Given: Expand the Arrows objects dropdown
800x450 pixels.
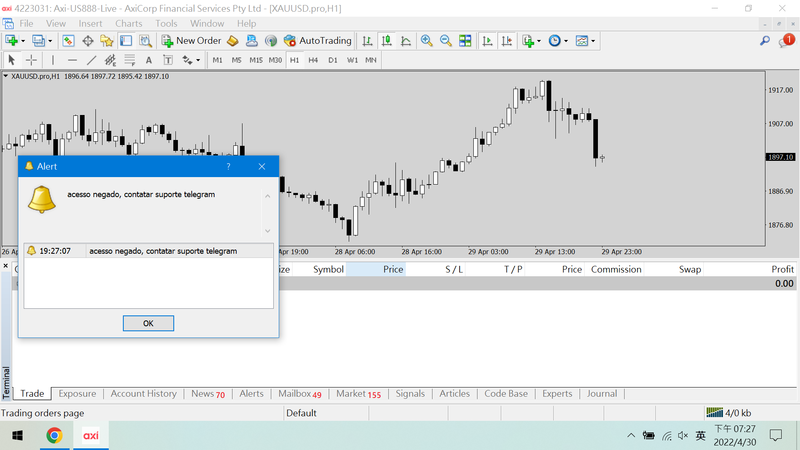Looking at the screenshot, I should click(x=198, y=61).
